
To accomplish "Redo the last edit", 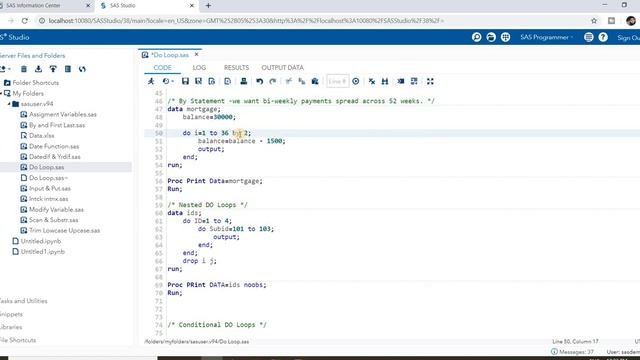I will pyautogui.click(x=273, y=81).
